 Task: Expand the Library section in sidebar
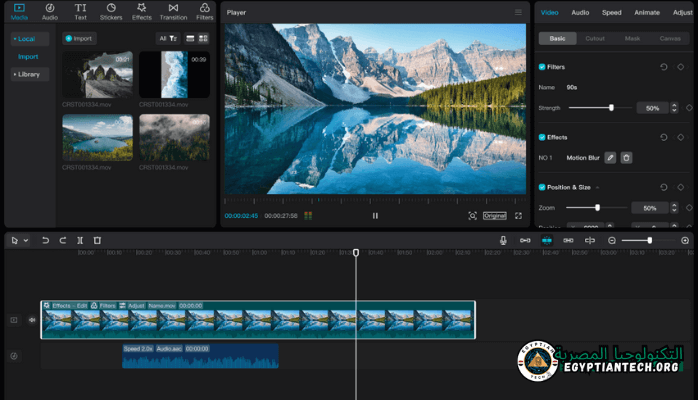click(28, 74)
